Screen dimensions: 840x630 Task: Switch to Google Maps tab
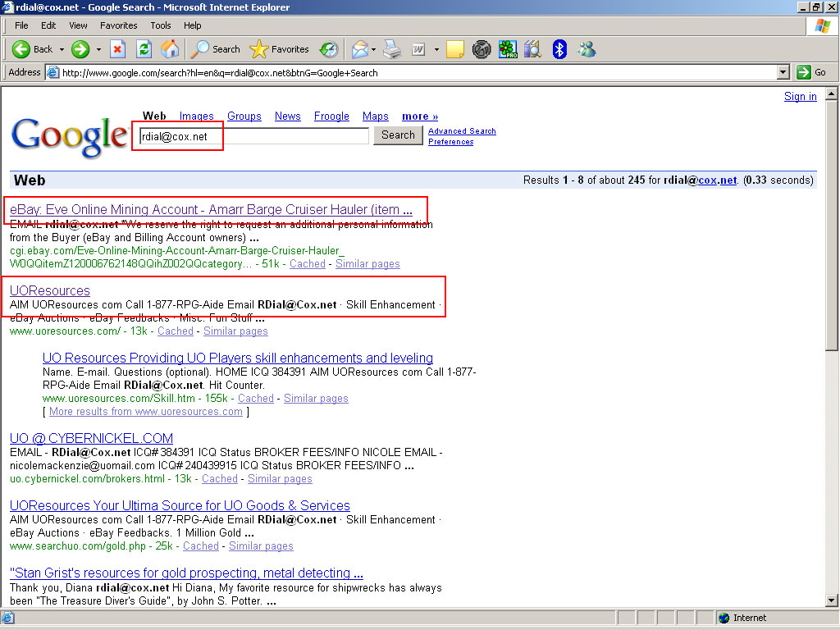click(x=376, y=116)
